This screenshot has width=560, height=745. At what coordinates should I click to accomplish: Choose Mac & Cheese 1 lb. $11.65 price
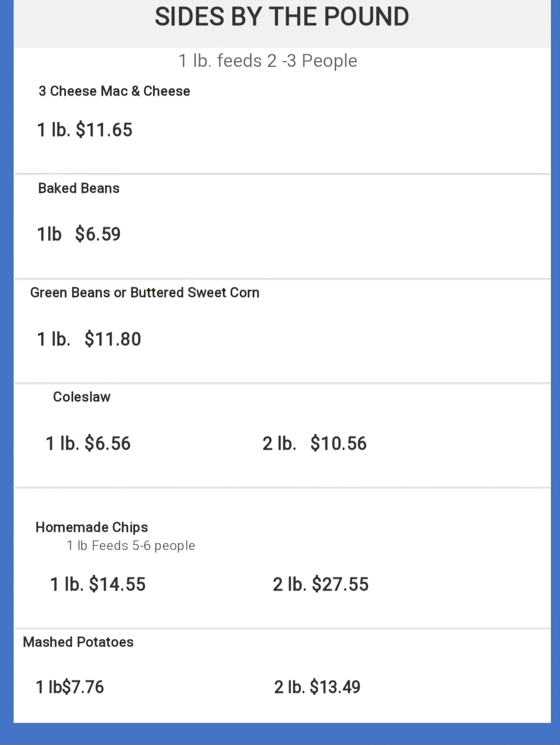click(x=85, y=130)
